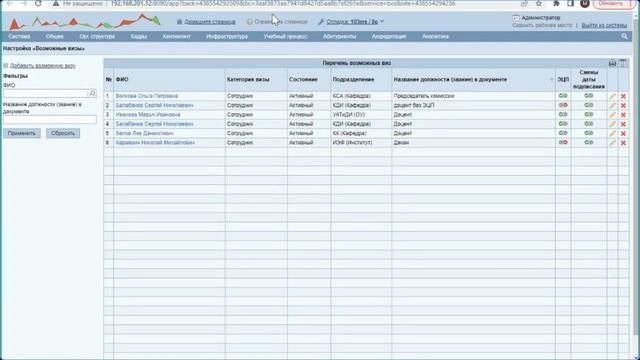This screenshot has width=640, height=360.
Task: Delete the Иванова Марья Ивановна row
Action: [623, 115]
